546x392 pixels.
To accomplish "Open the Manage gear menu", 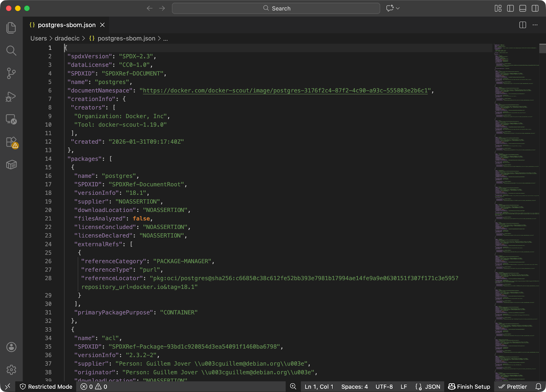I will 11,370.
